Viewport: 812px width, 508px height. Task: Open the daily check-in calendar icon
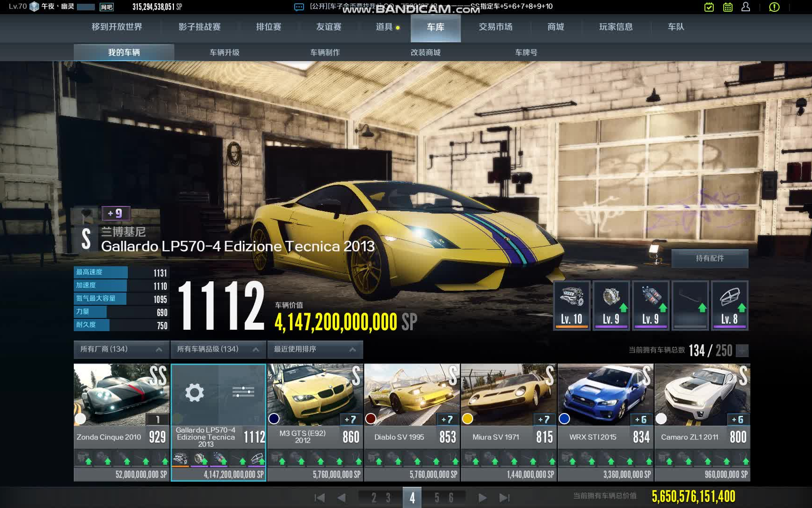pos(709,7)
